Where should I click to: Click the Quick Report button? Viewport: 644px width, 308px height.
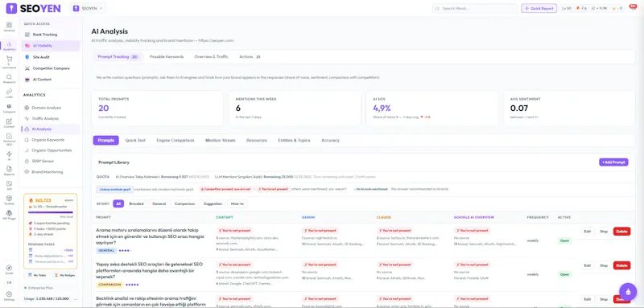tap(539, 8)
